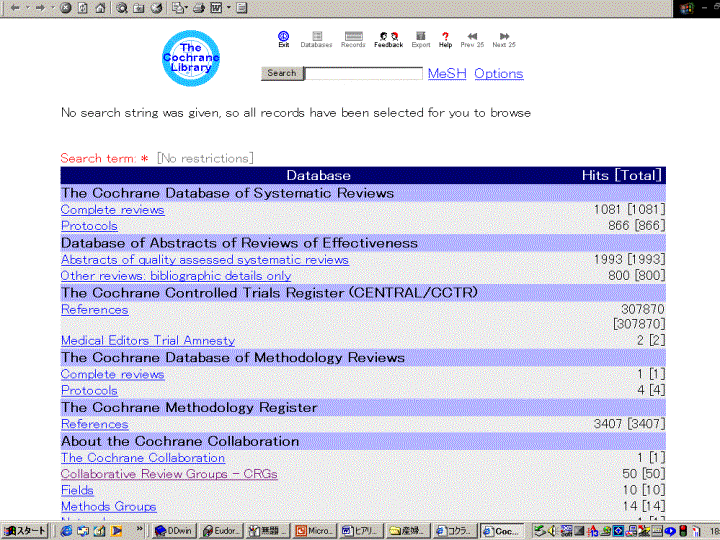Click the Refresh page icon
Viewport: 720px width, 540px height.
(x=83, y=8)
